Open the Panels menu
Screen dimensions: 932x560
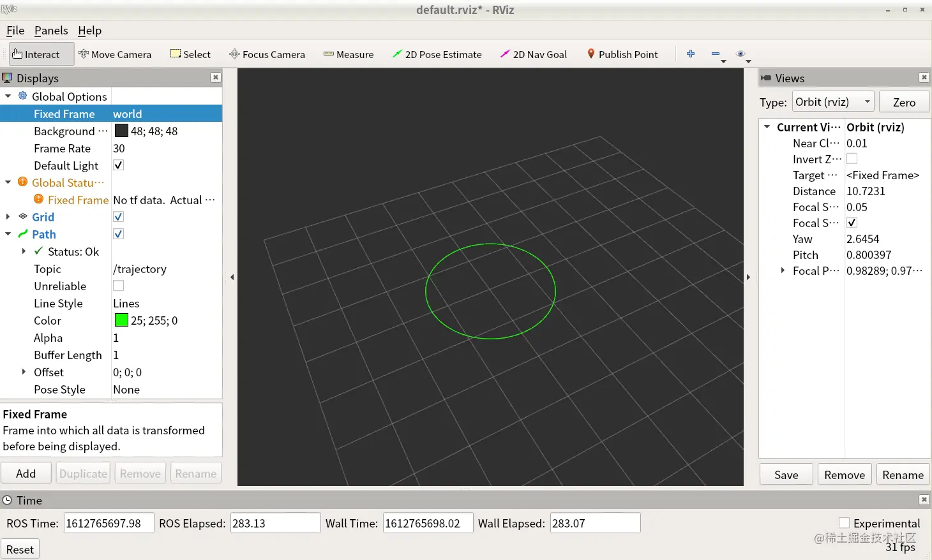click(51, 31)
